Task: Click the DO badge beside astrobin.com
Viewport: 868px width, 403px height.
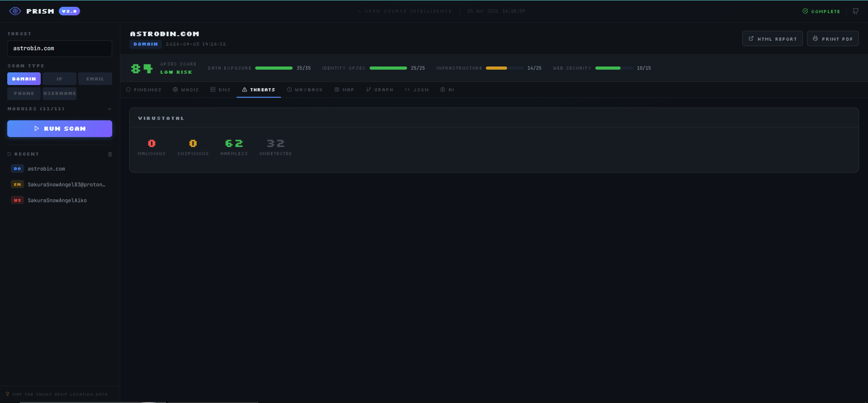Action: [x=17, y=169]
